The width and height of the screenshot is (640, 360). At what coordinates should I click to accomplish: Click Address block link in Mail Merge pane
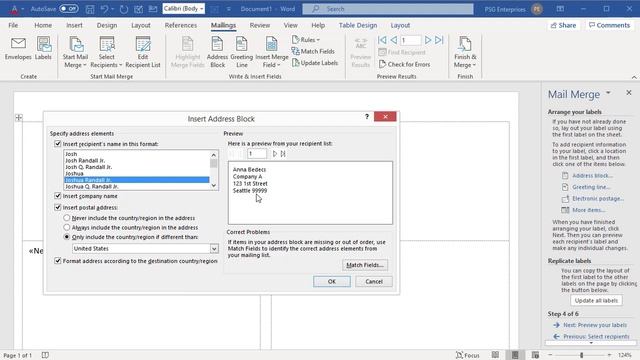point(592,176)
